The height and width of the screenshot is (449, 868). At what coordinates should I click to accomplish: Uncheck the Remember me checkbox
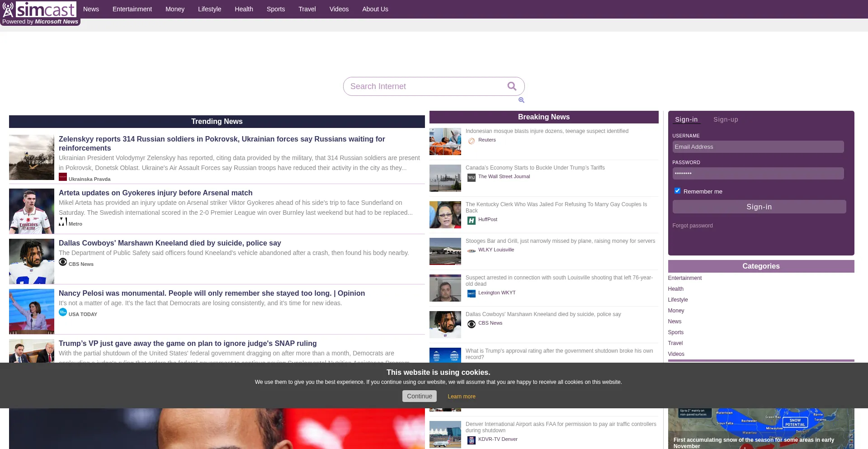click(677, 191)
